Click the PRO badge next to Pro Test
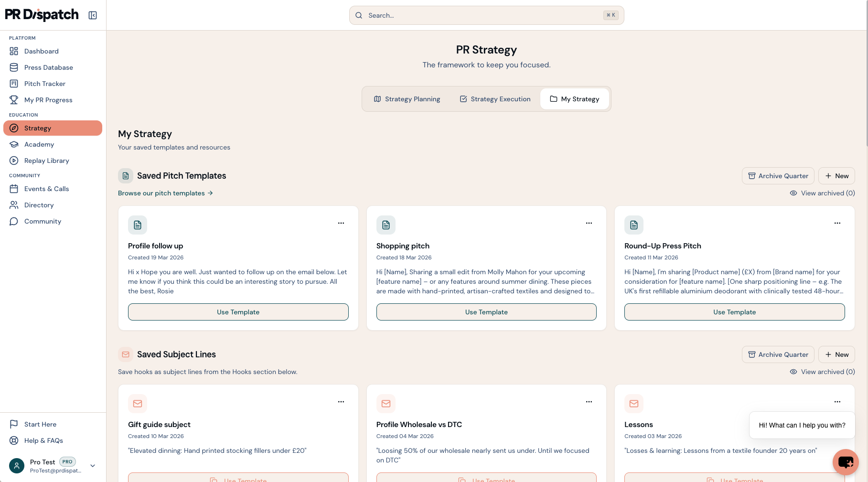Viewport: 868px width, 482px height. (67, 462)
